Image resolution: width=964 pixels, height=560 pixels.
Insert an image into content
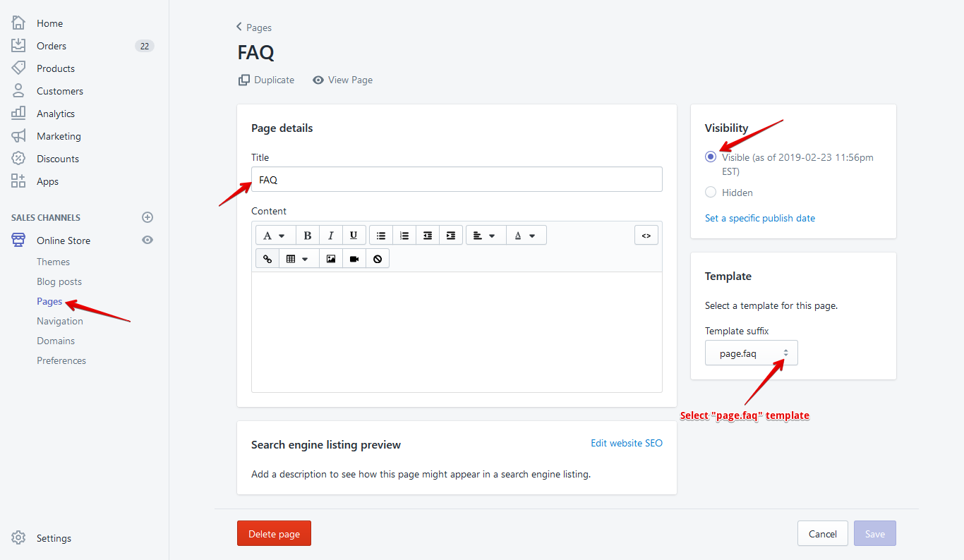331,259
